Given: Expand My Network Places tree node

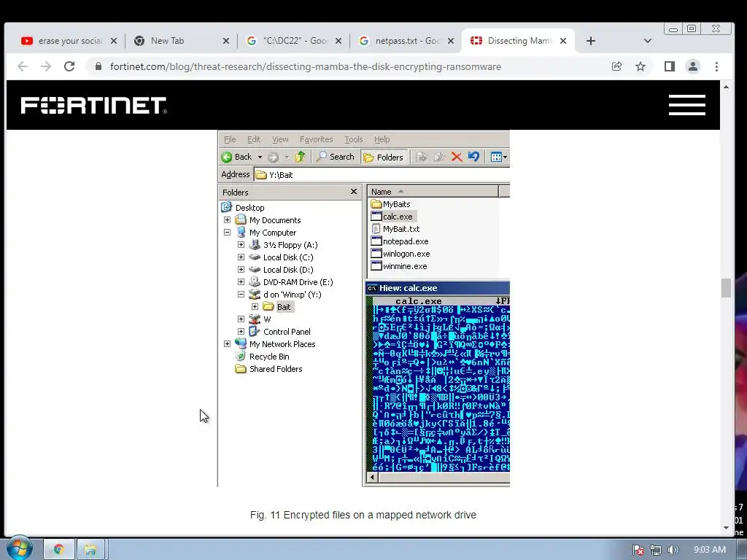Looking at the screenshot, I should pyautogui.click(x=228, y=344).
